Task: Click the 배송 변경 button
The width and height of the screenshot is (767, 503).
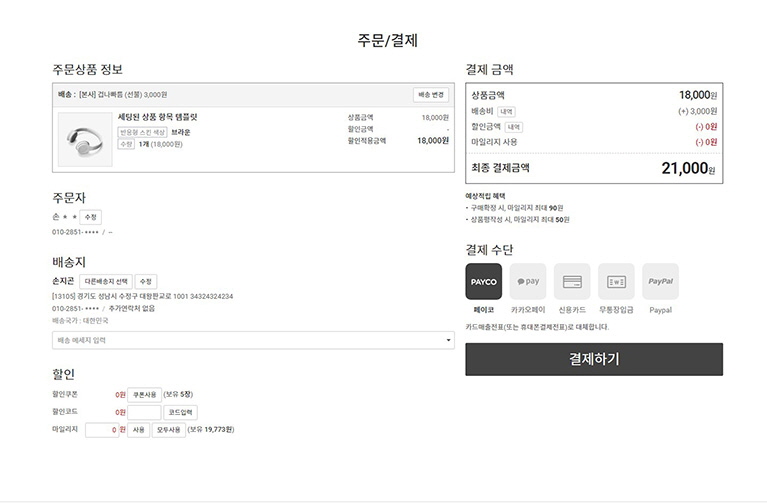Action: click(431, 95)
